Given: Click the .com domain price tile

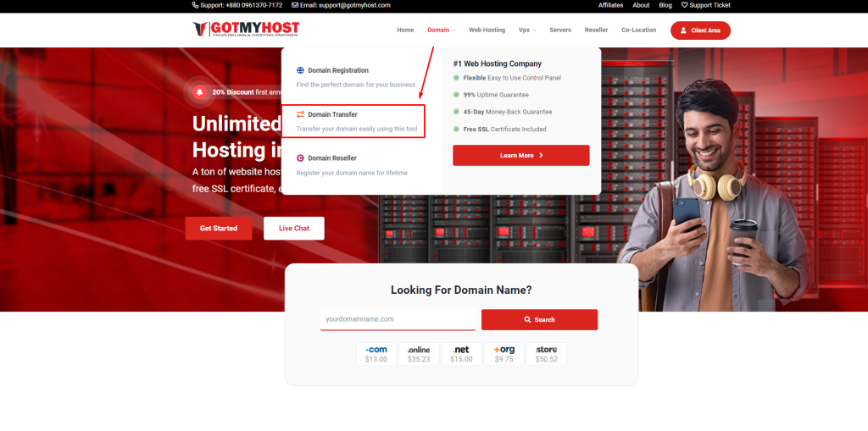Looking at the screenshot, I should coord(376,354).
